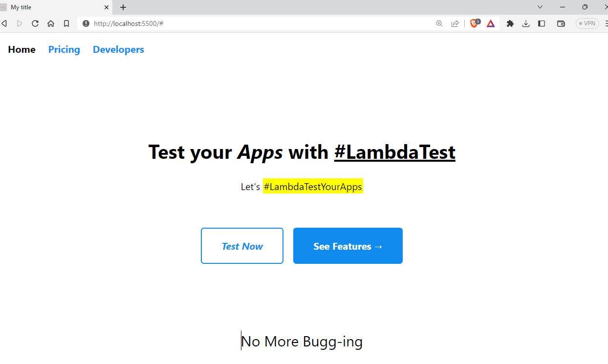
Task: Open a new tab with plus button
Action: (123, 7)
